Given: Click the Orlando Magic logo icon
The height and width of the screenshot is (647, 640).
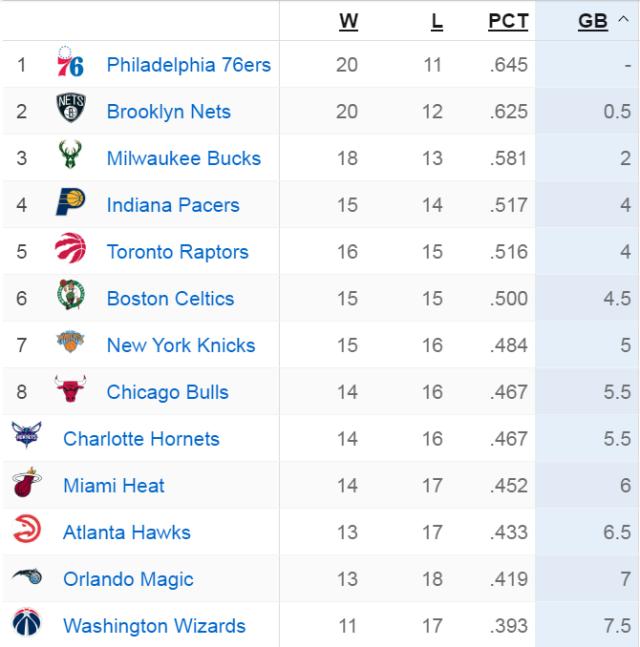Looking at the screenshot, I should point(25,578).
